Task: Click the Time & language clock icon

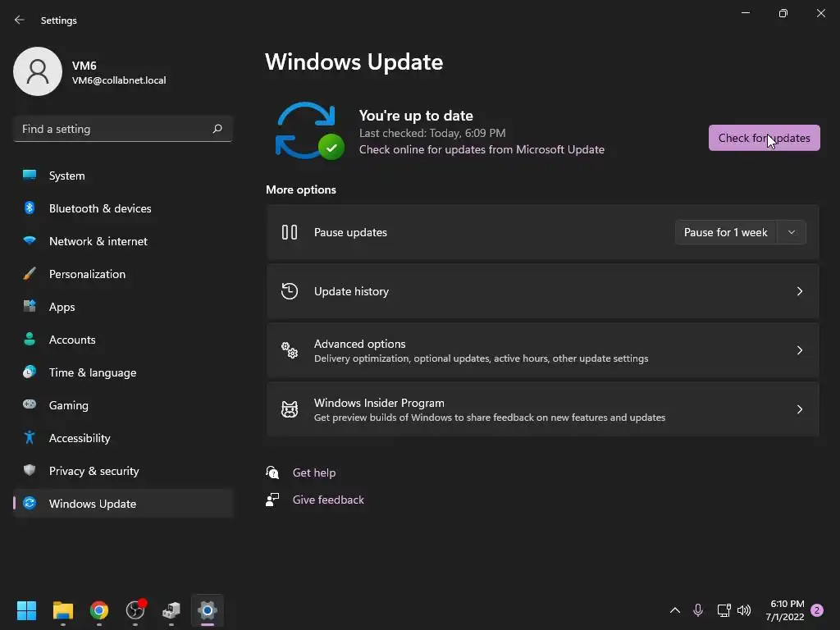Action: pyautogui.click(x=30, y=372)
